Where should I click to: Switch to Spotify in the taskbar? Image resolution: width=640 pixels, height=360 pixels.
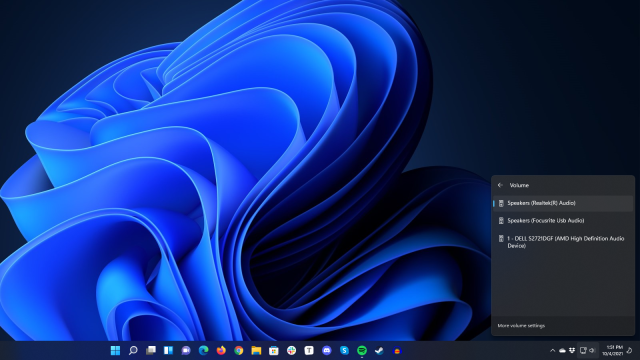362,350
